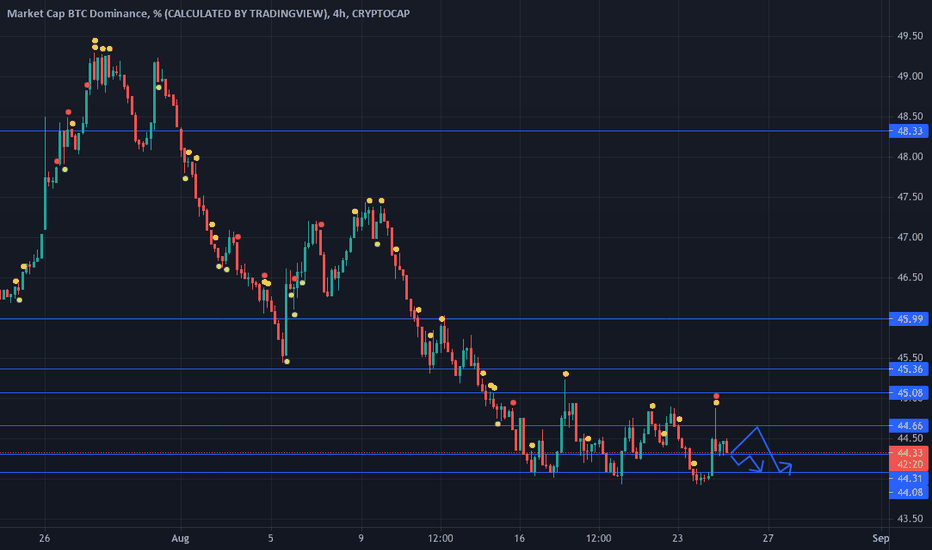Image resolution: width=932 pixels, height=550 pixels.
Task: Select the 44.66 horizontal line price label
Action: [x=908, y=426]
